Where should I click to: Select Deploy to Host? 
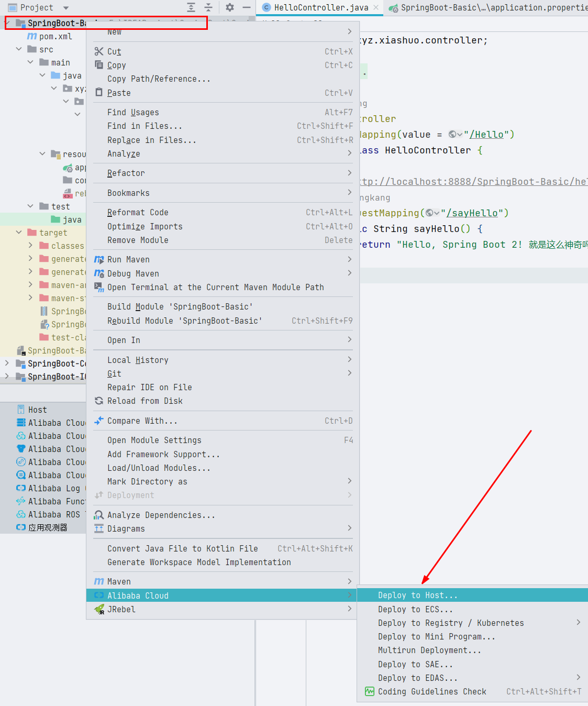[x=473, y=595]
